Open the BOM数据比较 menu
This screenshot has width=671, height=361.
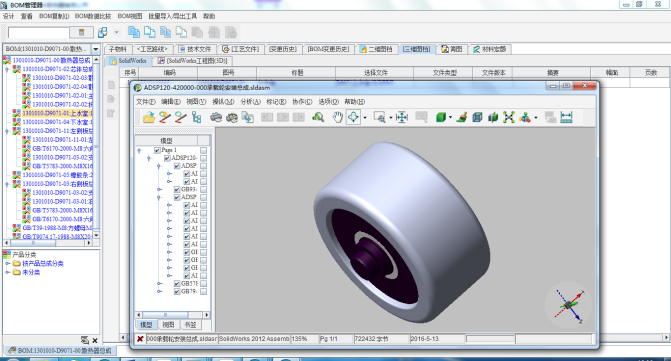93,16
